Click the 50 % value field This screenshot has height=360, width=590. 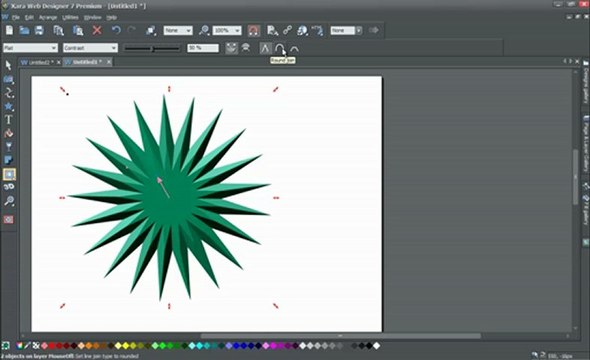point(203,48)
